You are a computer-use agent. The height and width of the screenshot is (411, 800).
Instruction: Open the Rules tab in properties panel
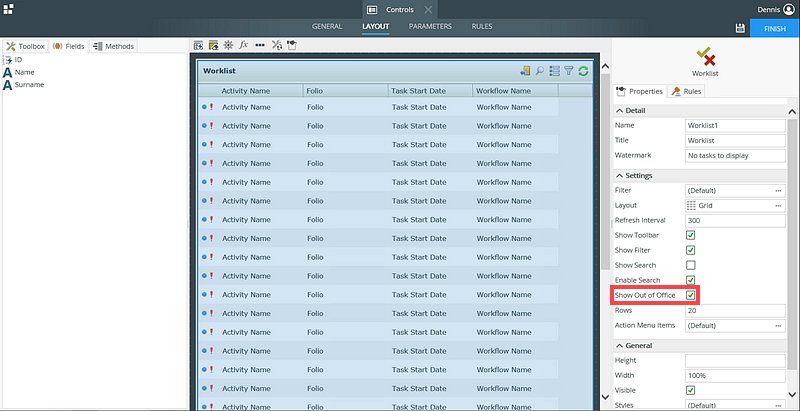click(x=687, y=92)
